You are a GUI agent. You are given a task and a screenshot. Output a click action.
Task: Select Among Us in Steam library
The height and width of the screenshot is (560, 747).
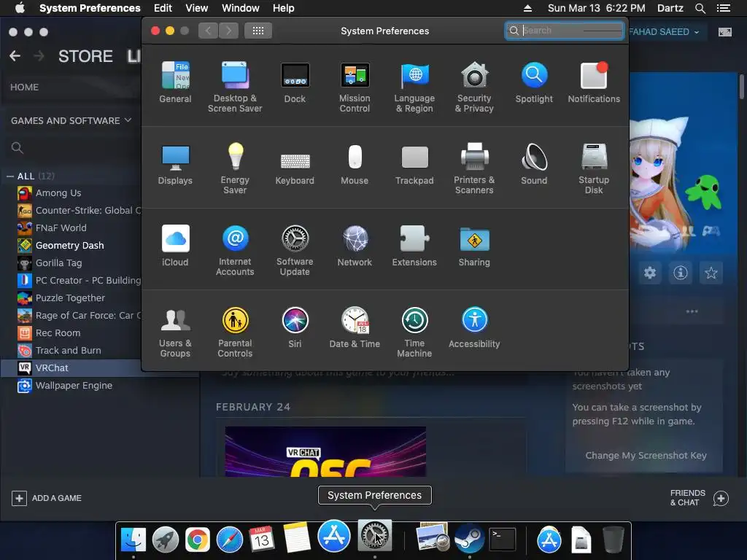[x=58, y=192]
